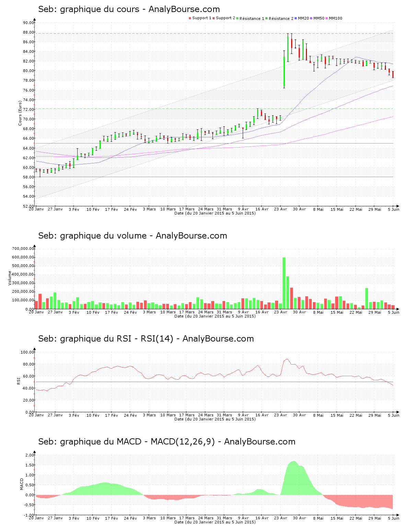412x532 pixels.
Task: Click the Résistance 2 legend color square
Action: click(x=266, y=18)
